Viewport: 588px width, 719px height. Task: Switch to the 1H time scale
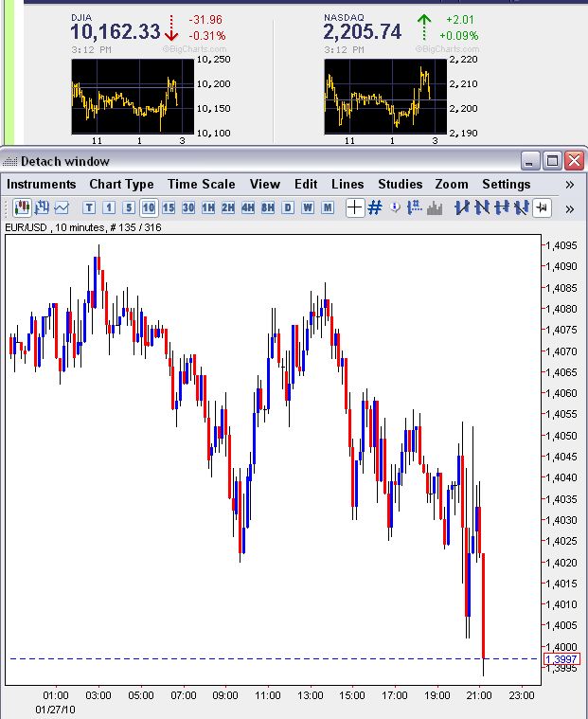pyautogui.click(x=208, y=208)
